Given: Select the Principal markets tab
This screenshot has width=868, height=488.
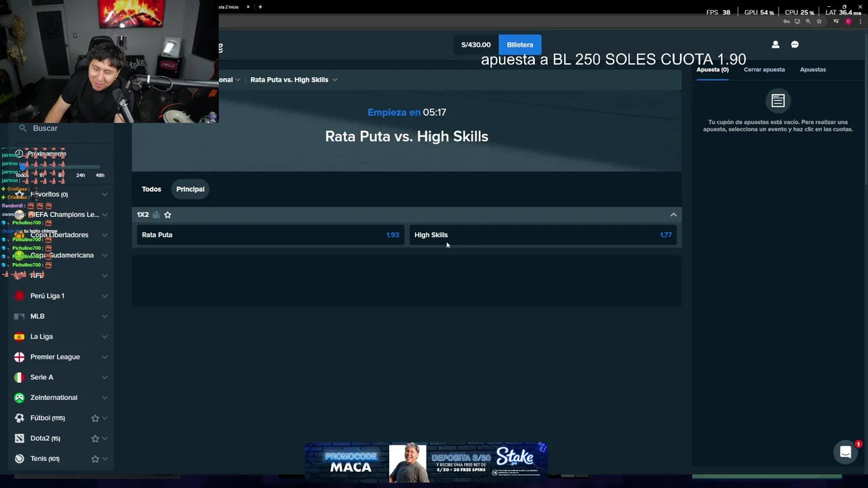Looking at the screenshot, I should click(x=190, y=189).
